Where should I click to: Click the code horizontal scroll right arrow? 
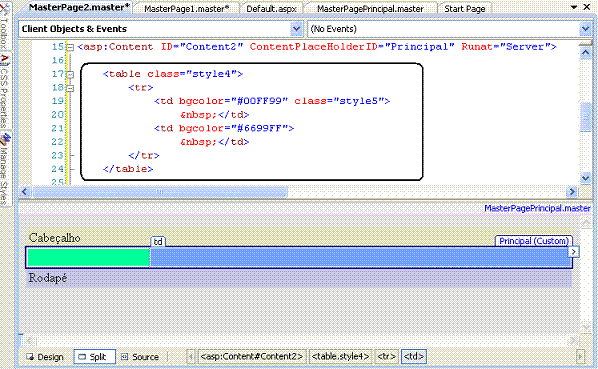click(x=572, y=192)
